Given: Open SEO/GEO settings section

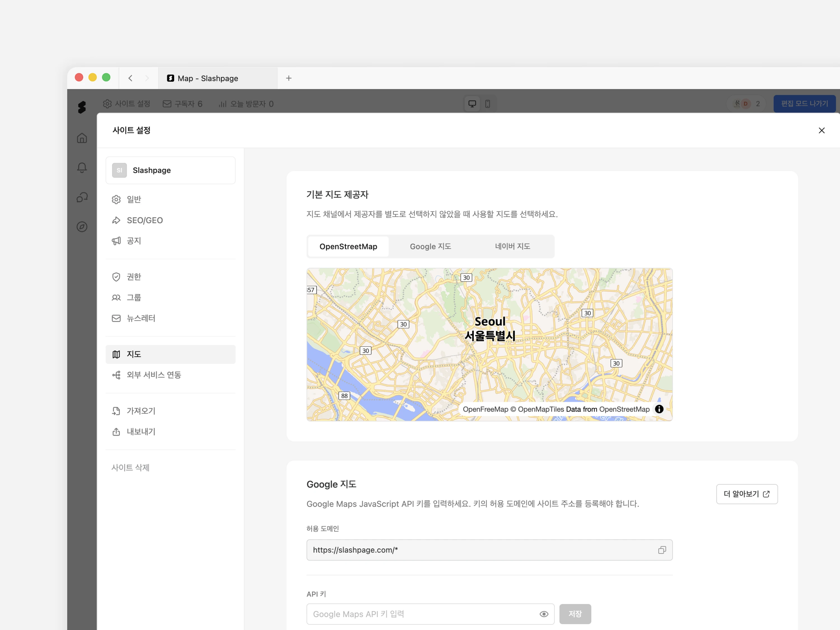Looking at the screenshot, I should click(171, 220).
